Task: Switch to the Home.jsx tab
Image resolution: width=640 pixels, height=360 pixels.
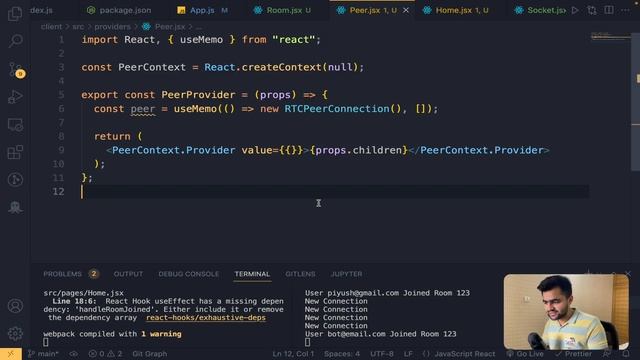Action: (x=462, y=10)
